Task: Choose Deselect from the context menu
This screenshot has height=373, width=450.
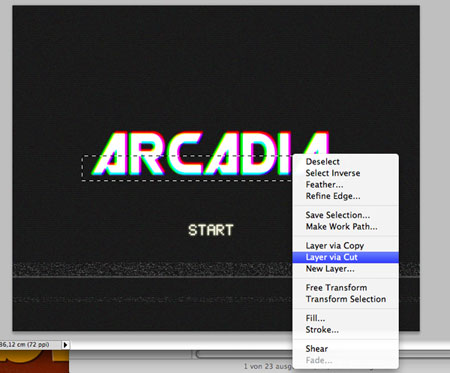Action: point(345,162)
